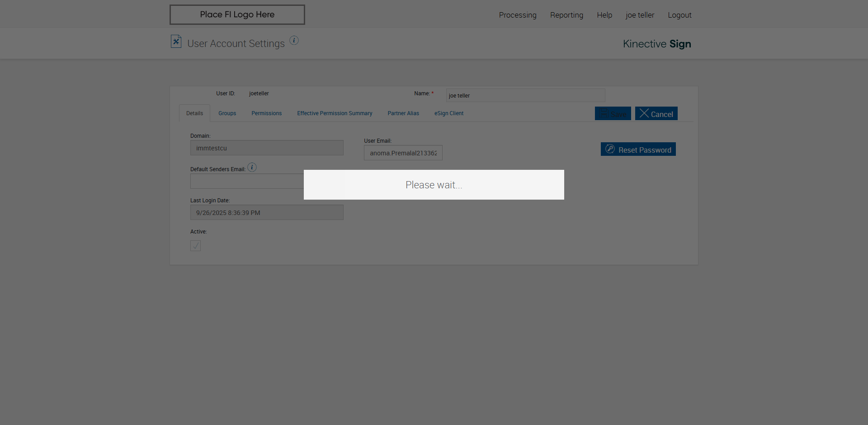This screenshot has width=868, height=425.
Task: Switch to the Permissions tab
Action: pos(266,113)
